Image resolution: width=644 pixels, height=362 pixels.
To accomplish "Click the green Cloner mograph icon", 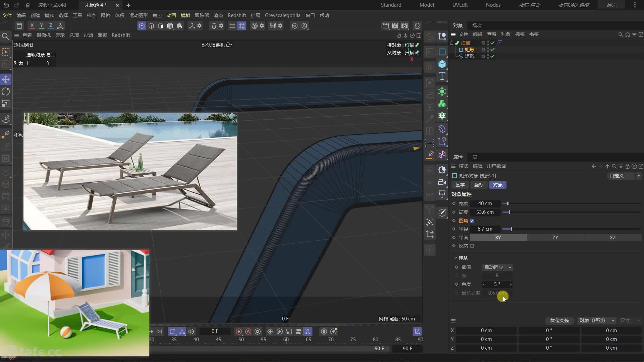I will coord(442,104).
